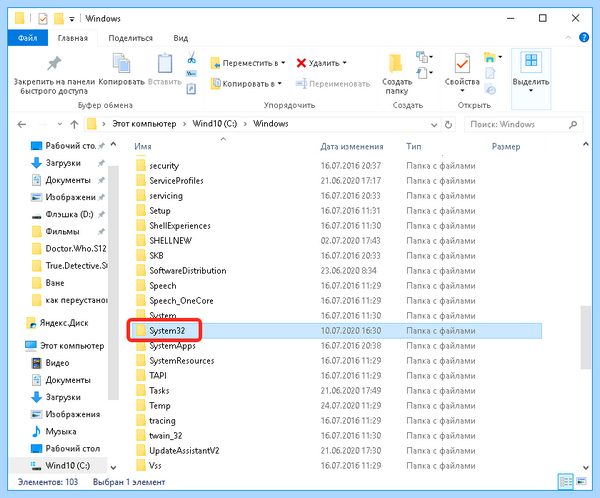The image size is (600, 498).
Task: Open Копировать в dropdown
Action: coord(246,83)
